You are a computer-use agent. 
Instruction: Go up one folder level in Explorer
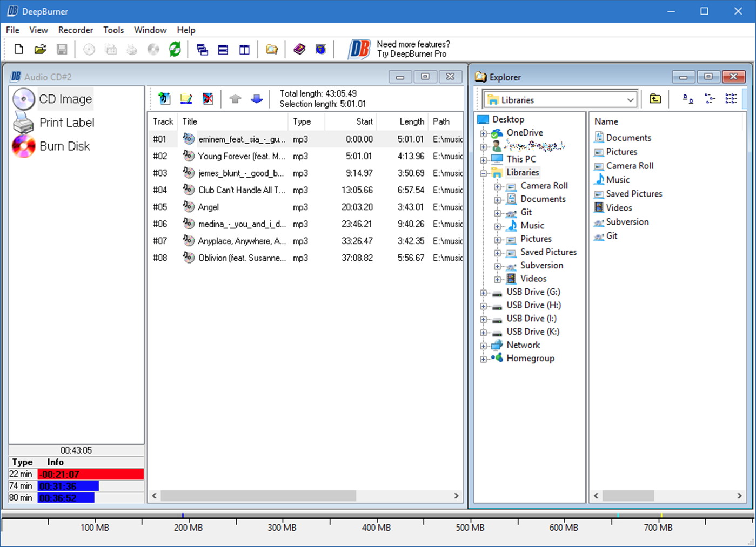(x=655, y=99)
